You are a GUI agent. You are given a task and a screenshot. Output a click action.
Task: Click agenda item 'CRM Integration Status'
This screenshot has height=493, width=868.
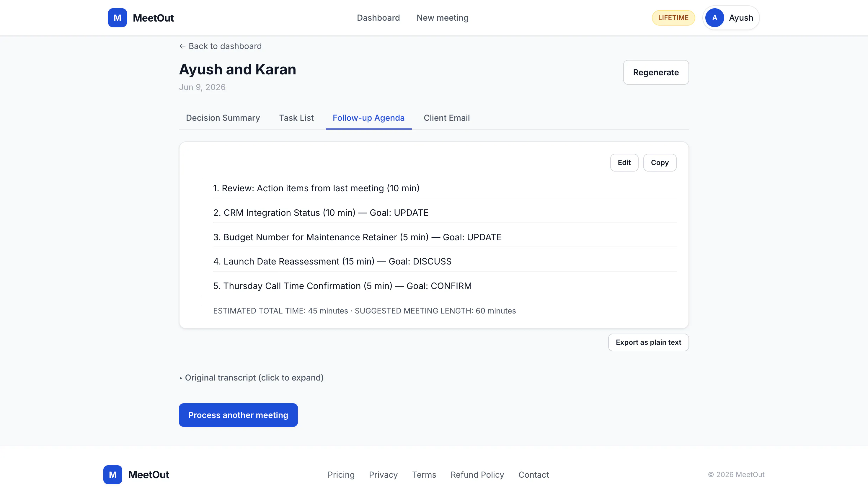(x=445, y=213)
